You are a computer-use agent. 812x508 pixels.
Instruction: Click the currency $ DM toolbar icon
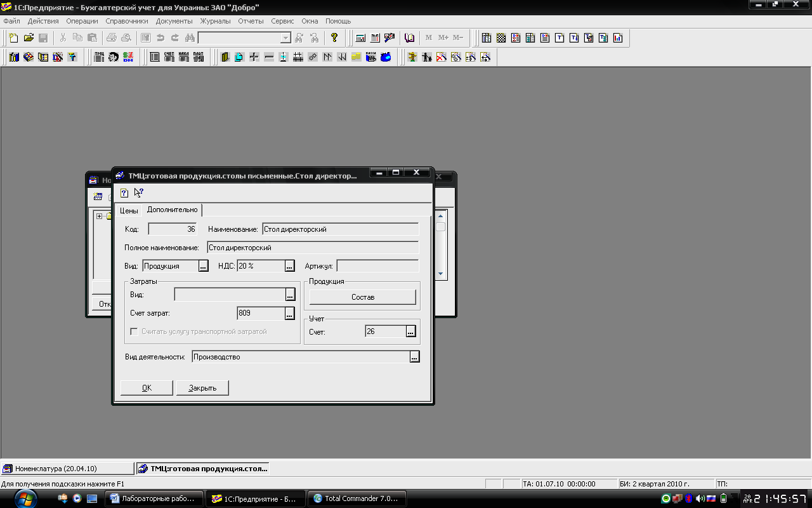pos(128,57)
